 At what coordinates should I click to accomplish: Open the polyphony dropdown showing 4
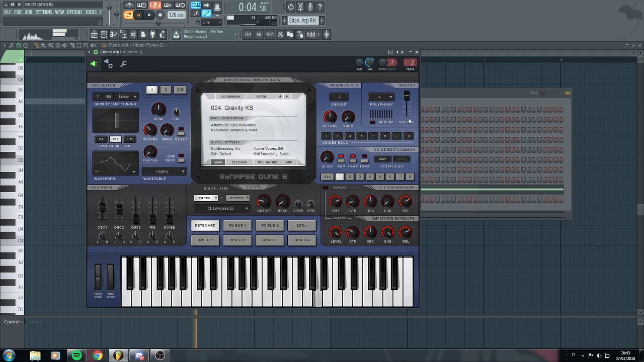[x=381, y=97]
